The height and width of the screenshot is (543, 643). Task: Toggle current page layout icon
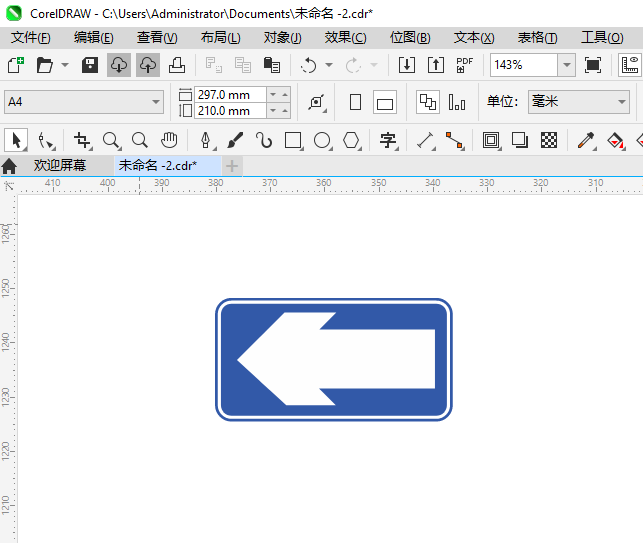457,102
